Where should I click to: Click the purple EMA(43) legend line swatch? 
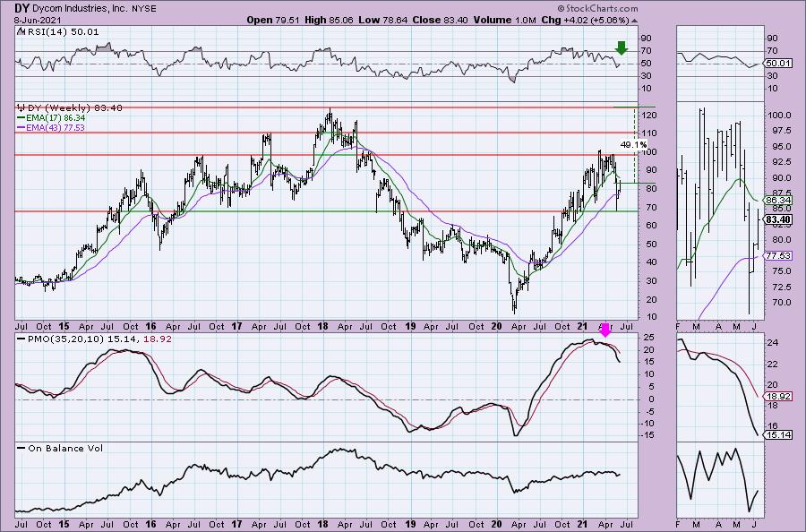(x=21, y=127)
